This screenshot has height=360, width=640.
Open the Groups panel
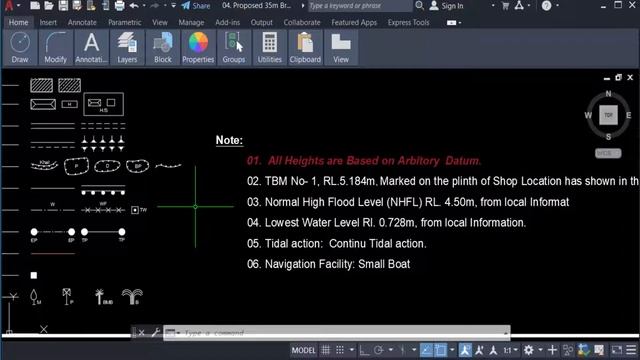tap(233, 47)
